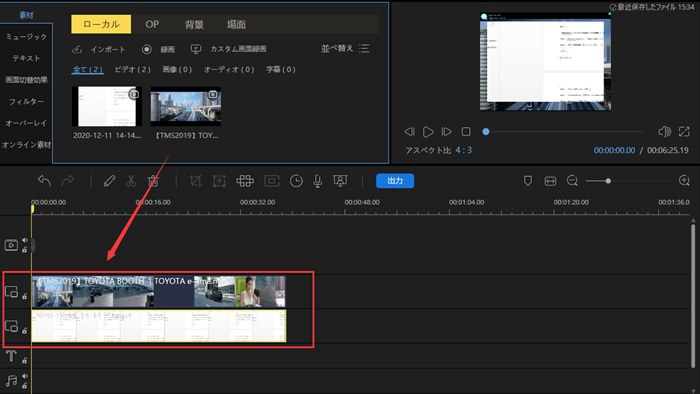Image resolution: width=700 pixels, height=394 pixels.
Task: Click the second picture-in-picture track icon
Action: coord(11,326)
